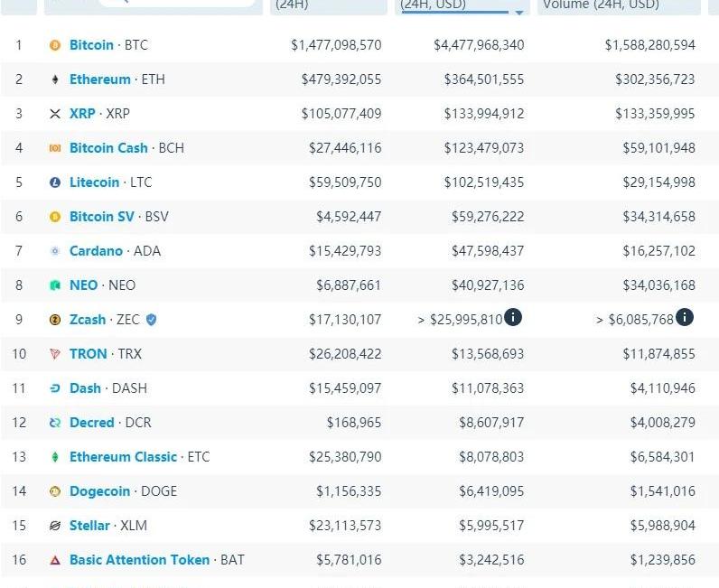This screenshot has height=588, width=719.
Task: Show info for Zcash $25,995,810 value
Action: click(513, 317)
